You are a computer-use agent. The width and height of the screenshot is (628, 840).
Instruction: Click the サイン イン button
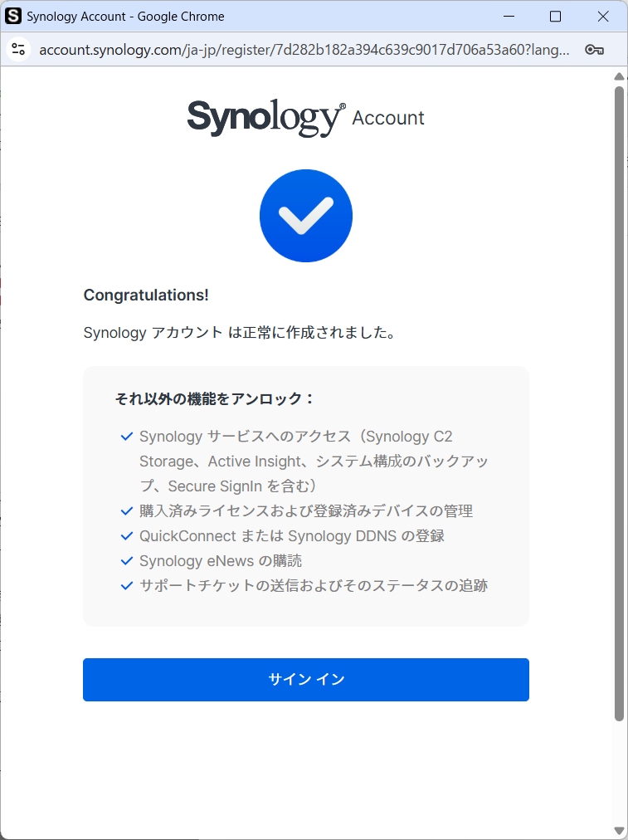tap(305, 679)
